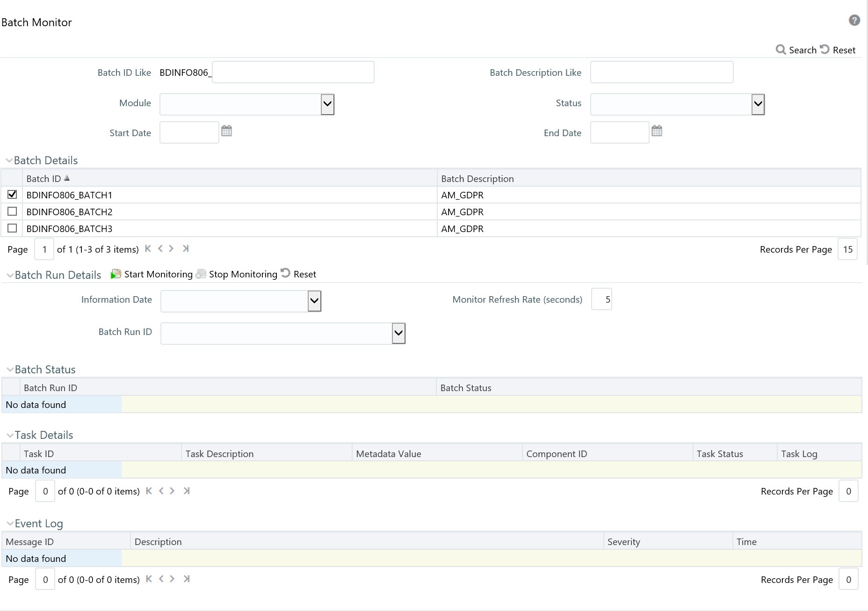Viewport: 868px width, 611px height.
Task: Click the Search magnifier icon
Action: click(x=781, y=50)
